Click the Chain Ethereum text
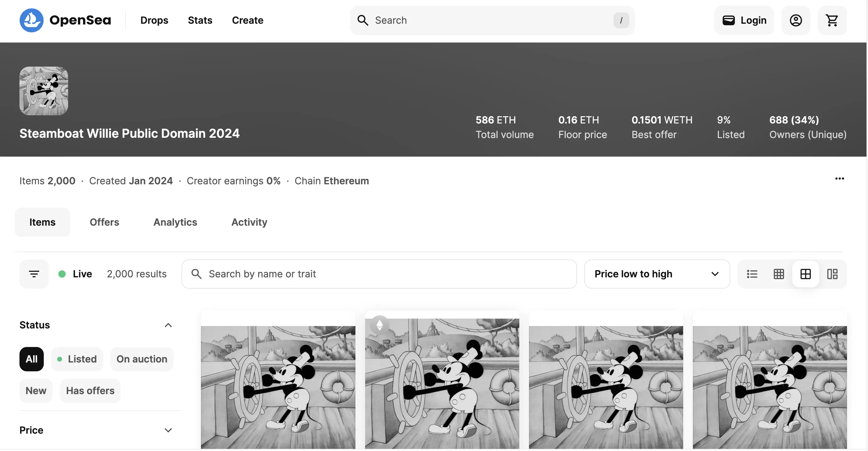This screenshot has width=868, height=451. (x=332, y=181)
